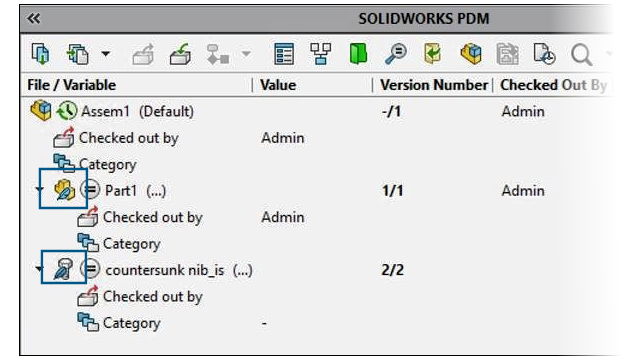640x360 pixels.
Task: Click the yellow assembly box toolbar icon
Action: pos(471,54)
